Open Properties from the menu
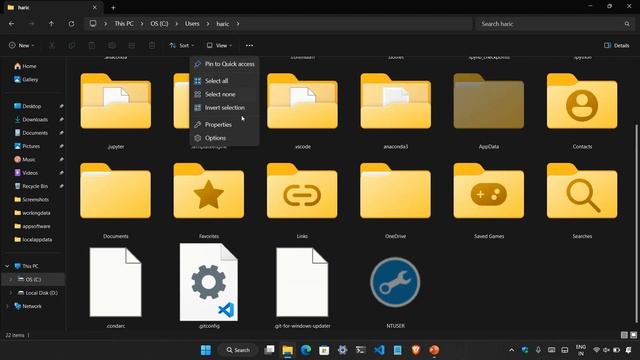 pos(224,124)
